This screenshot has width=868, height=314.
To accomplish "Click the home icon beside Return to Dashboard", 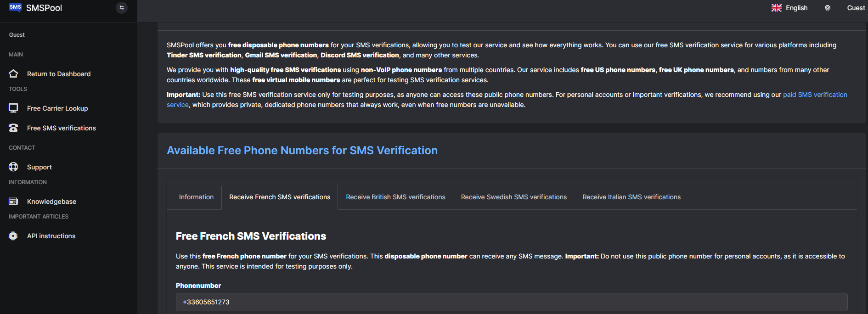I will [x=13, y=73].
